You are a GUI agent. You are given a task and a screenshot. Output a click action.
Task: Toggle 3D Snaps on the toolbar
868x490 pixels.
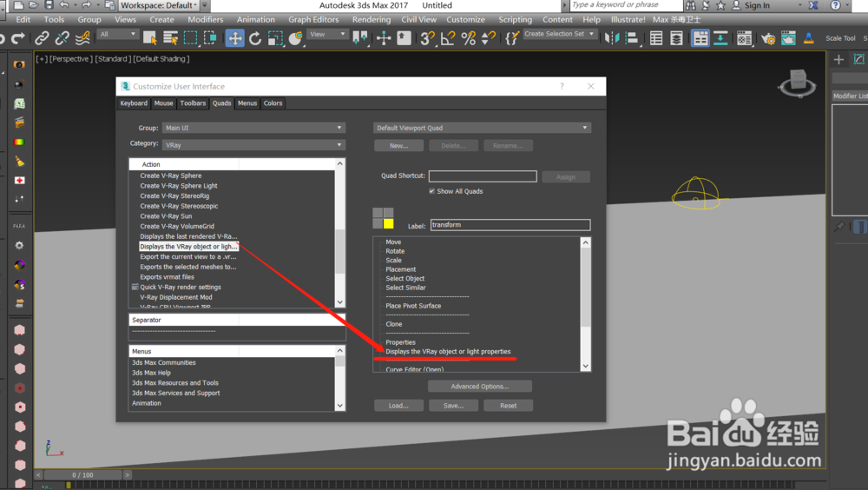tap(427, 38)
